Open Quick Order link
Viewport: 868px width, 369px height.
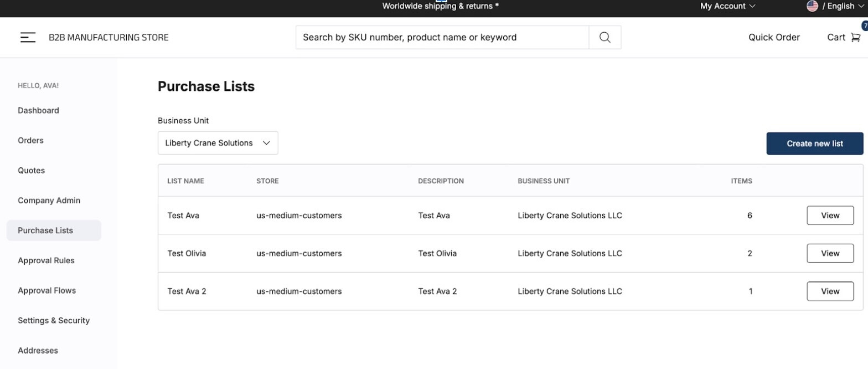coord(773,38)
